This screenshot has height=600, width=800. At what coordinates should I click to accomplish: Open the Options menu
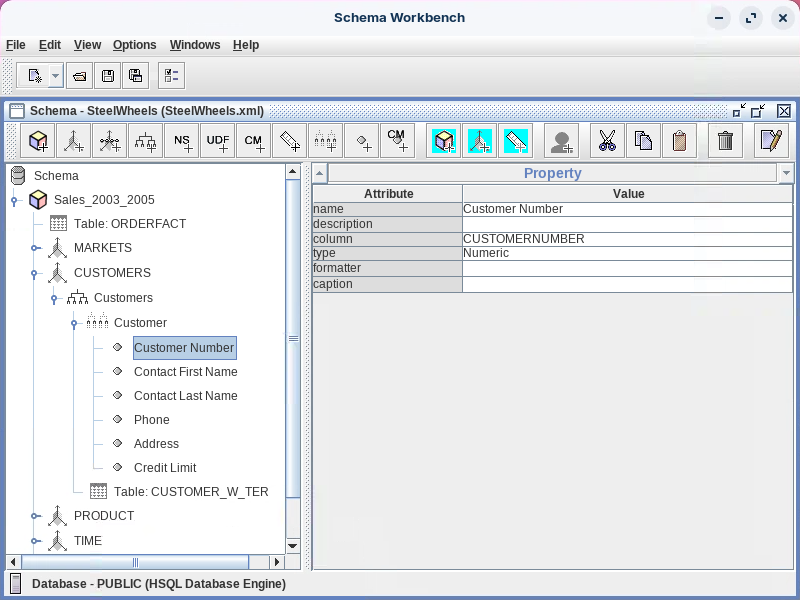(134, 45)
